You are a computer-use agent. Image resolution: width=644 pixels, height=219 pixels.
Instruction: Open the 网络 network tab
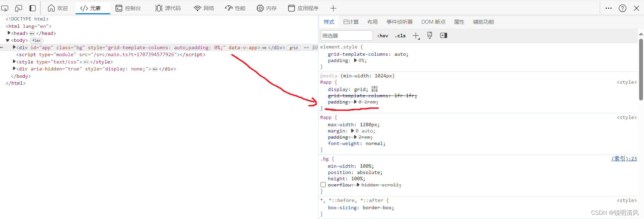point(204,8)
